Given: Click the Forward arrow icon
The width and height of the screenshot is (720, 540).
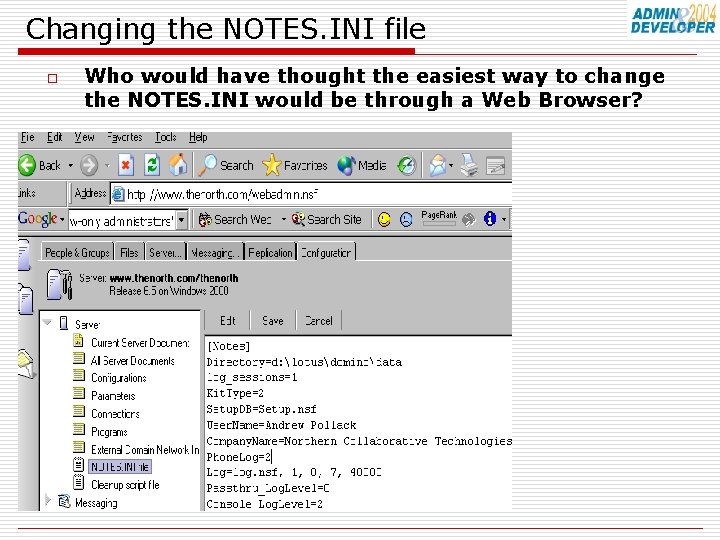Looking at the screenshot, I should click(x=89, y=165).
